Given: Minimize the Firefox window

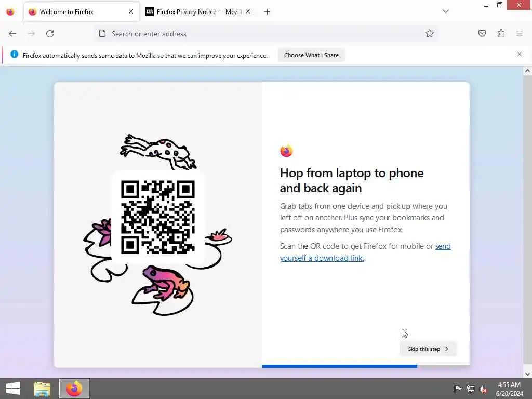Looking at the screenshot, I should 486,5.
